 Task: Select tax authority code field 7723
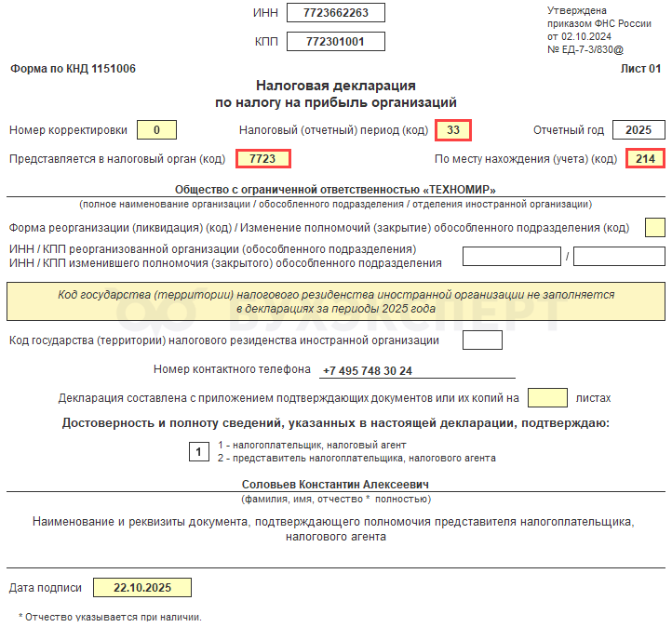263,159
